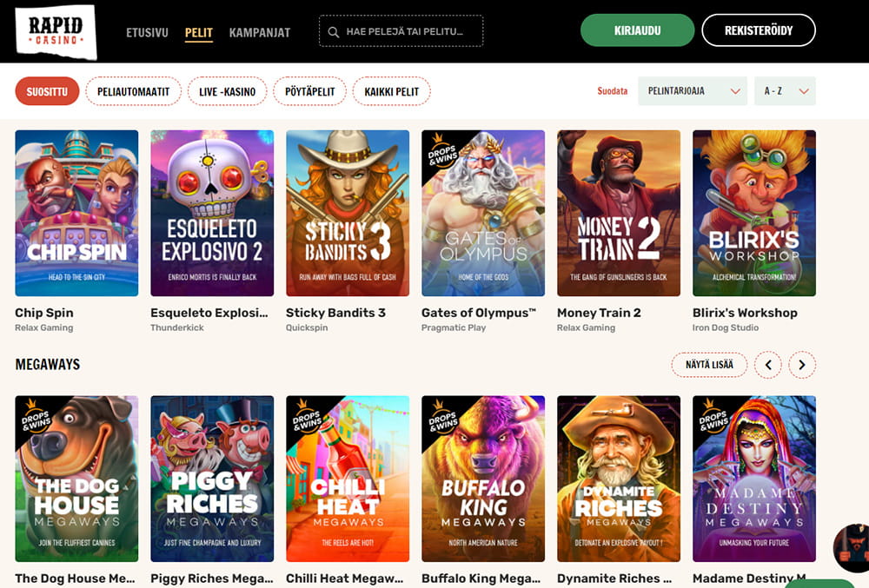
Task: Click The Dog House Me... title
Action: (x=76, y=578)
